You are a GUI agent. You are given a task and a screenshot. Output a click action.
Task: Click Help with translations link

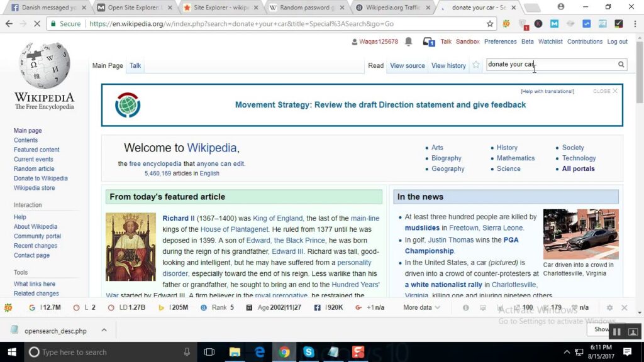tap(548, 91)
